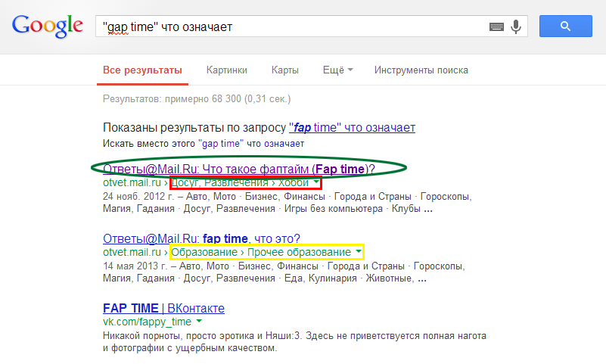Open result fap time, что это?
Image resolution: width=606 pixels, height=364 pixels.
(x=201, y=238)
